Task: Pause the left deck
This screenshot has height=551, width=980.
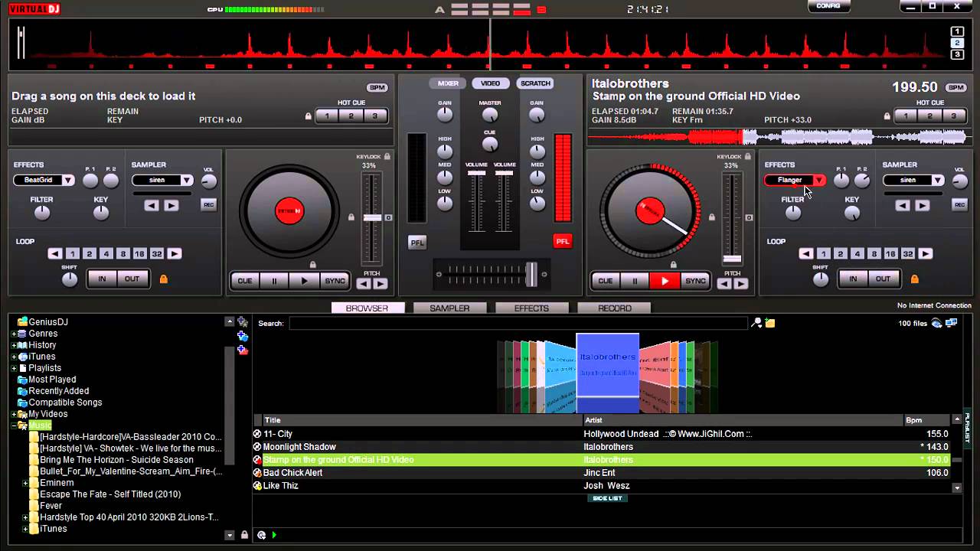Action: point(274,281)
